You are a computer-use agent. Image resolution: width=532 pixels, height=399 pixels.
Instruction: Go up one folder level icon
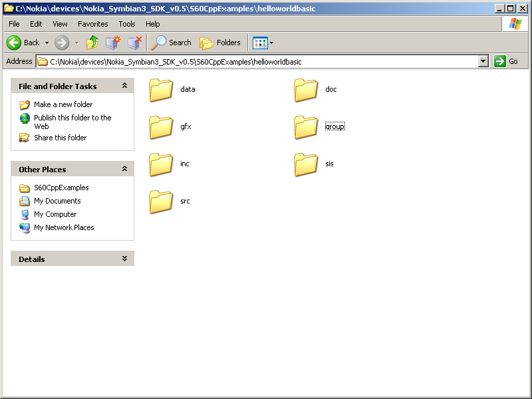pos(92,43)
